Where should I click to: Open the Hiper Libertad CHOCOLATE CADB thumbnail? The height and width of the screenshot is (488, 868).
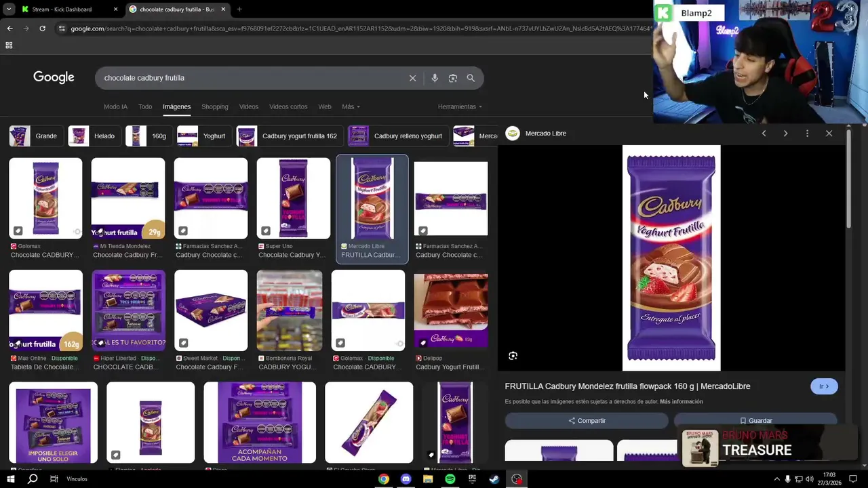click(129, 310)
